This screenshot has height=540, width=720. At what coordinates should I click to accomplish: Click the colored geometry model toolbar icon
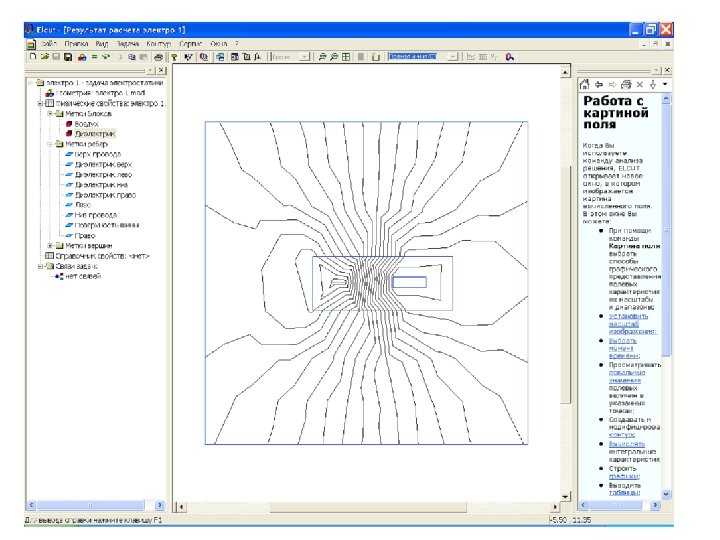pos(82,57)
